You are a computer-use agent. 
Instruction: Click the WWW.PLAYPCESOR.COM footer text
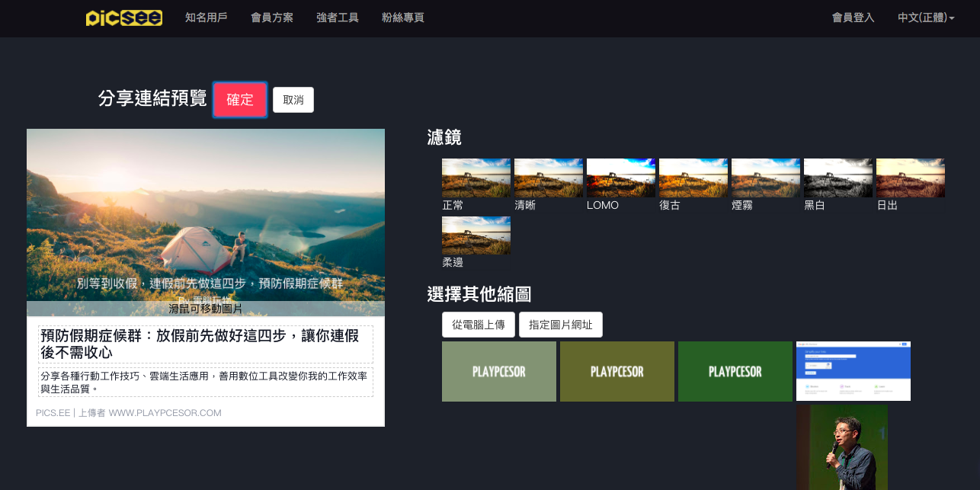point(165,413)
